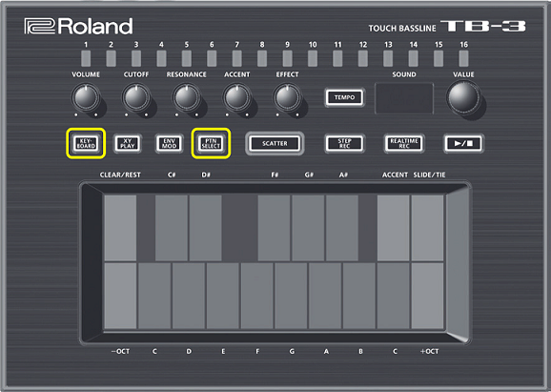Tap the B key pad
The height and width of the screenshot is (392, 551).
359,296
